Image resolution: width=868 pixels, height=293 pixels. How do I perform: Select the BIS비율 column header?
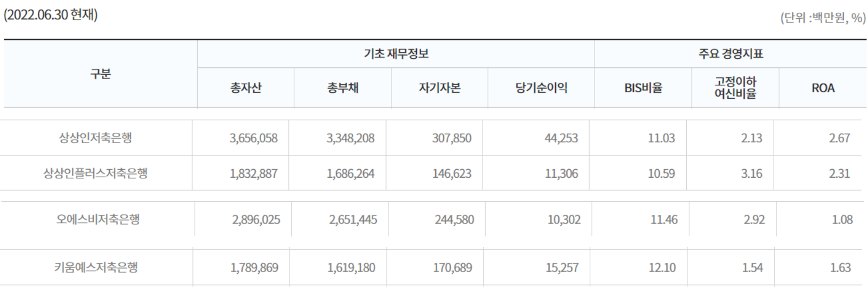643,88
